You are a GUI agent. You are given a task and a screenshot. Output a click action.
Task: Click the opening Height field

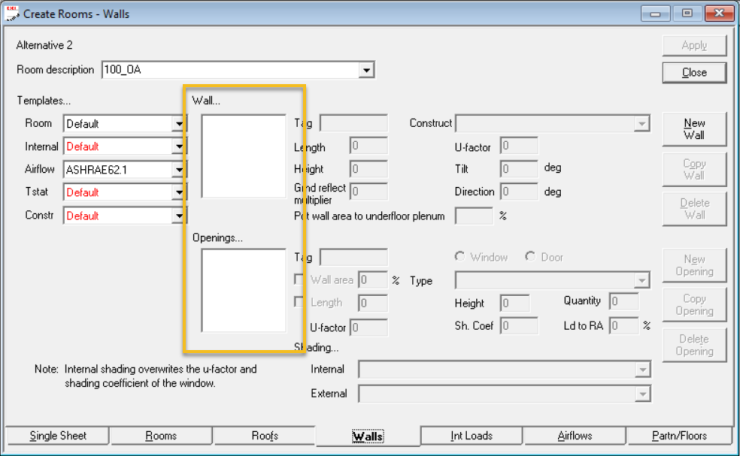tap(514, 303)
